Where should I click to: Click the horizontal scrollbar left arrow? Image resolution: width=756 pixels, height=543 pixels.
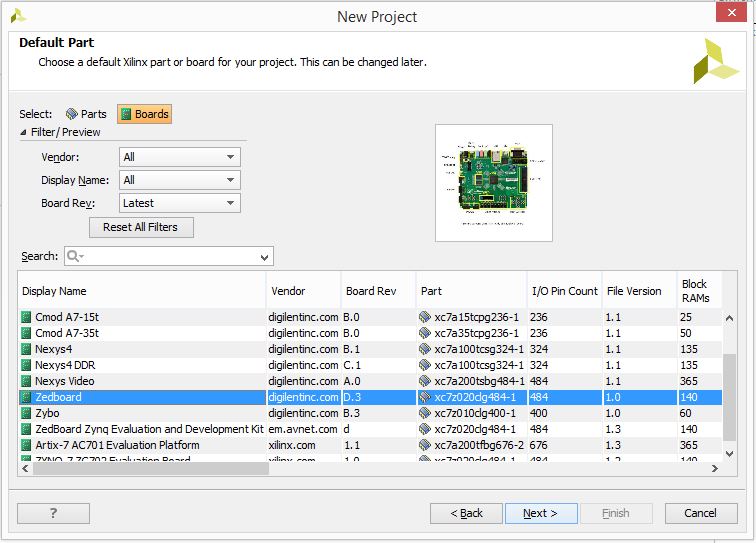point(26,468)
